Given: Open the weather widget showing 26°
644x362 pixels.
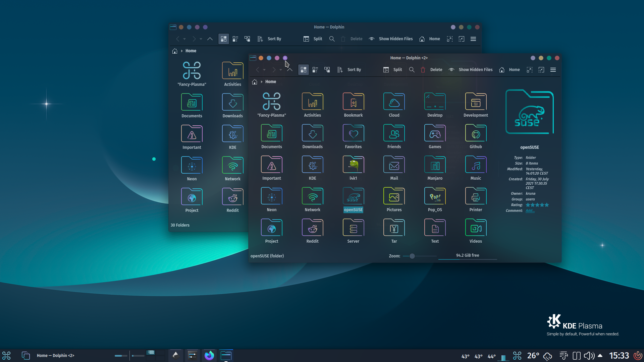Looking at the screenshot, I should tap(539, 356).
